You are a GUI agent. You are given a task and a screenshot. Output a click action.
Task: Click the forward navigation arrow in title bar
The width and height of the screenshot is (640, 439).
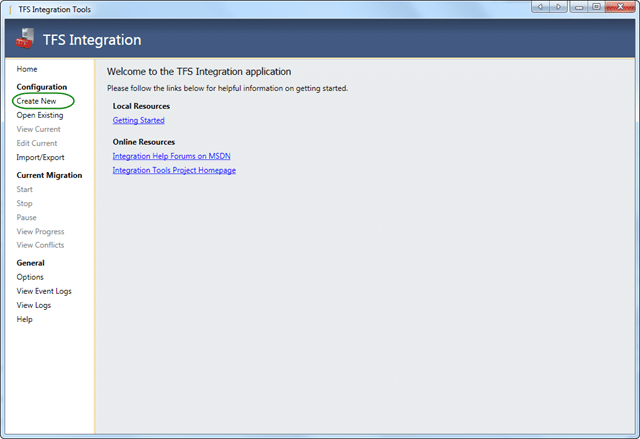pos(558,7)
